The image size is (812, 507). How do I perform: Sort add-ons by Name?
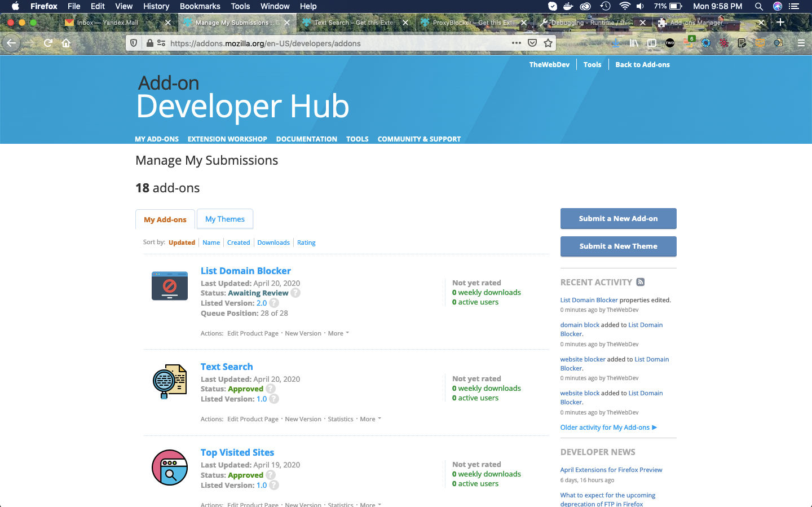pos(211,243)
